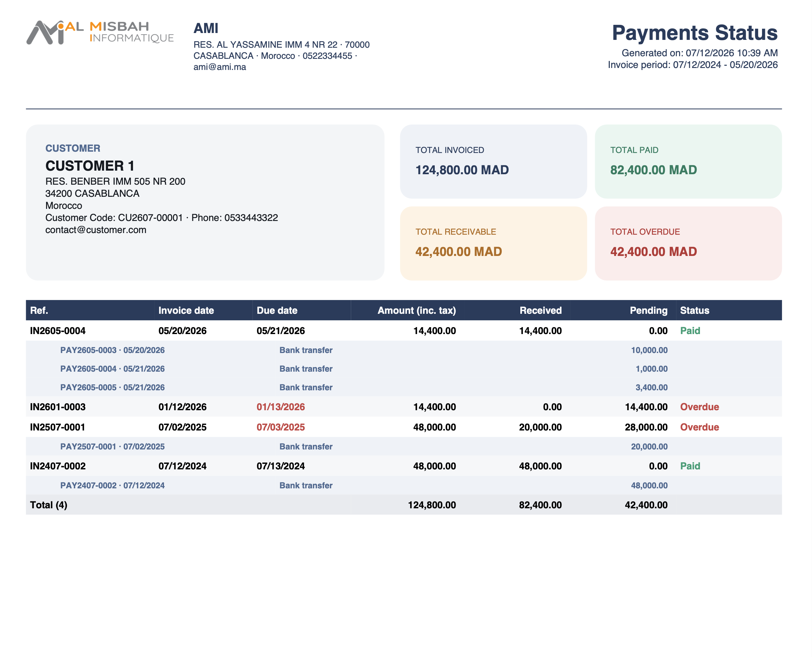Click the 10,000.00 amount of PAY2605-0003

(649, 350)
